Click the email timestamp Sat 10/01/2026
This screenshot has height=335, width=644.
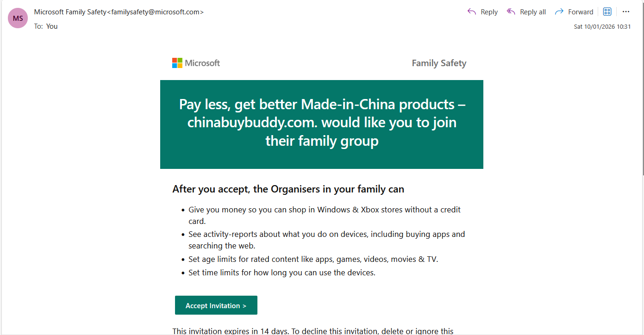602,26
